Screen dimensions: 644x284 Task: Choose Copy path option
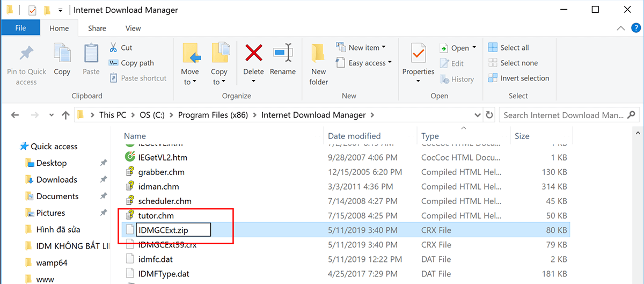pos(131,63)
